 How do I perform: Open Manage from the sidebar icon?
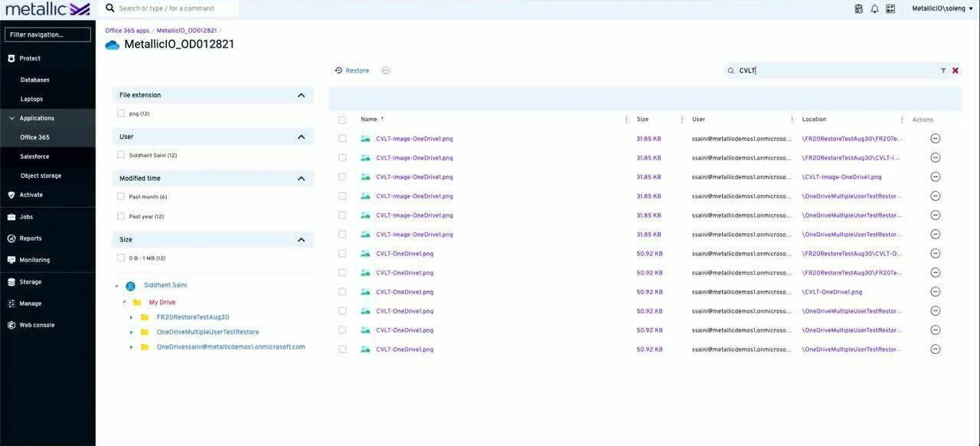(x=11, y=303)
